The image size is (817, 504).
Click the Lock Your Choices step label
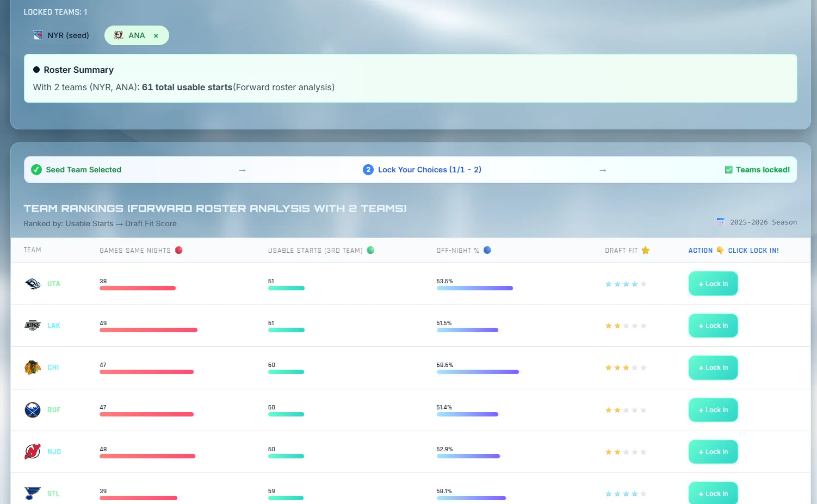coord(430,170)
